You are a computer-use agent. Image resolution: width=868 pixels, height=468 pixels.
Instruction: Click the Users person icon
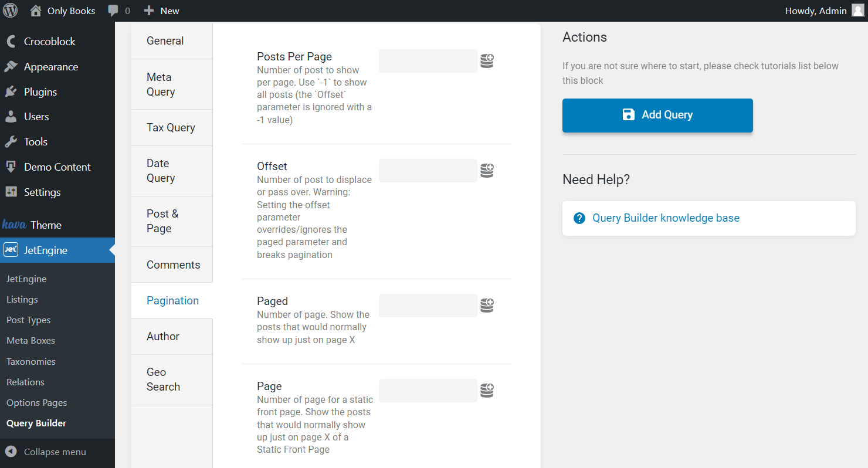pos(11,117)
